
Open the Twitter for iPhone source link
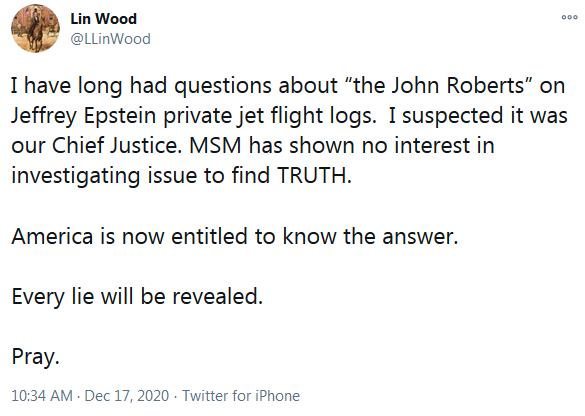click(241, 396)
